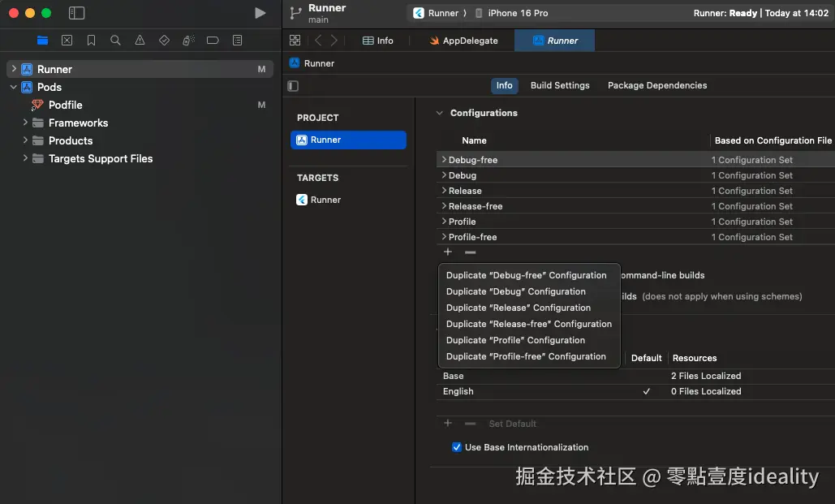835x504 pixels.
Task: Expand the Runner project in navigator
Action: pyautogui.click(x=14, y=69)
